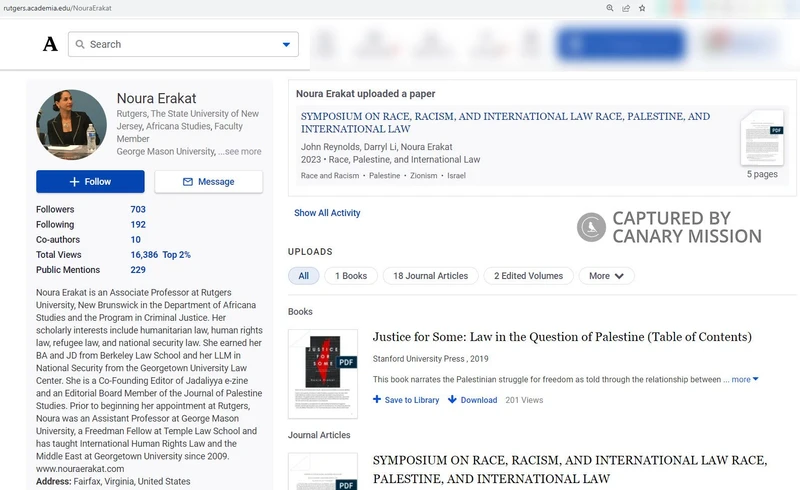The width and height of the screenshot is (800, 490).
Task: Open Followers count 703
Action: [138, 209]
